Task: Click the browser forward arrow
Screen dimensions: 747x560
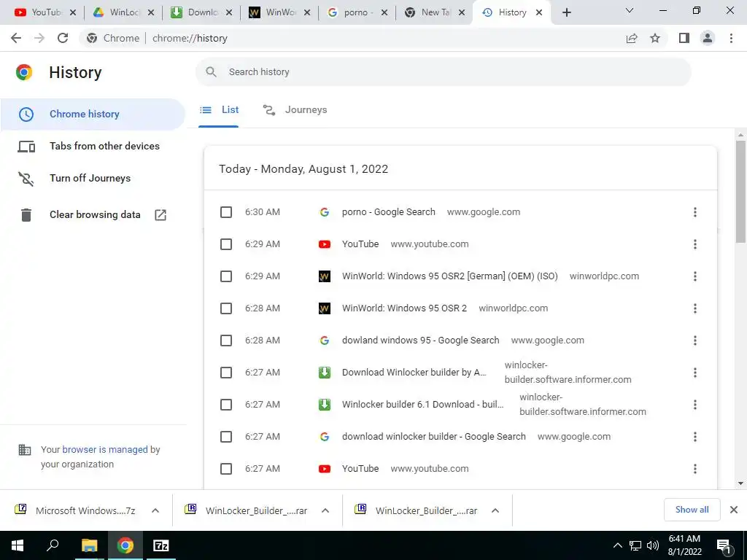Action: tap(39, 38)
